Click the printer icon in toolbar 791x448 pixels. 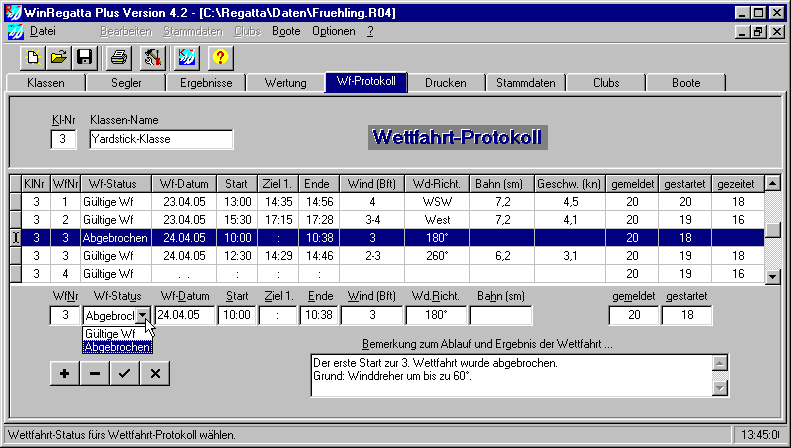(119, 57)
